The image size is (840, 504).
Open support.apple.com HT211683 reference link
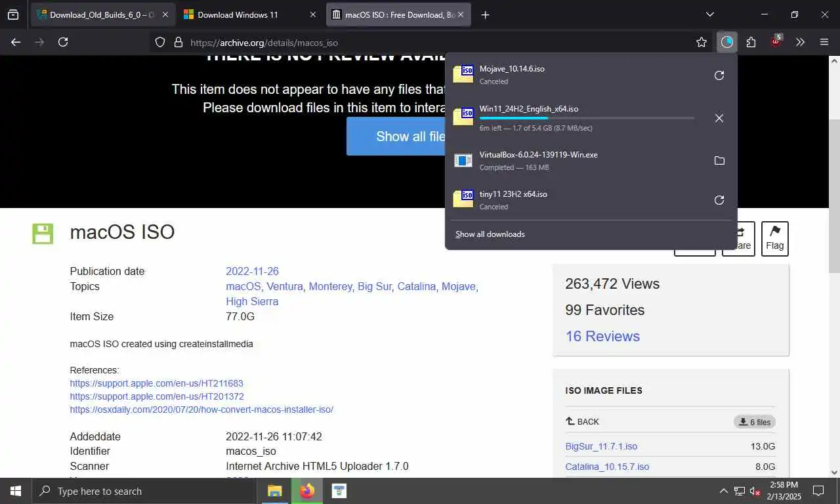[x=157, y=383]
